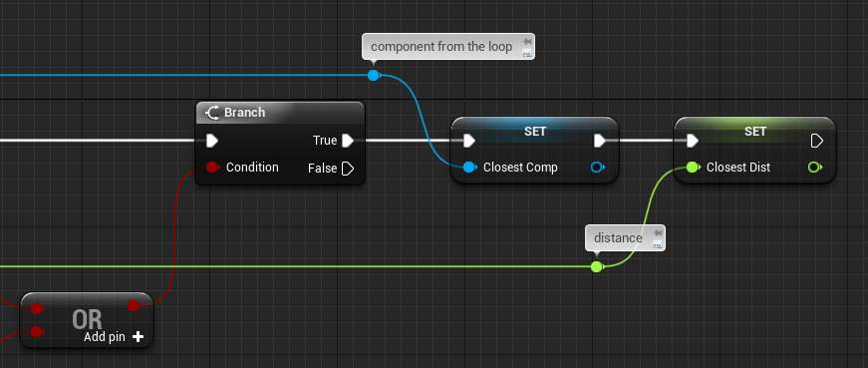Select the Closest Comp SET node header
868x368 pixels.
tap(535, 132)
